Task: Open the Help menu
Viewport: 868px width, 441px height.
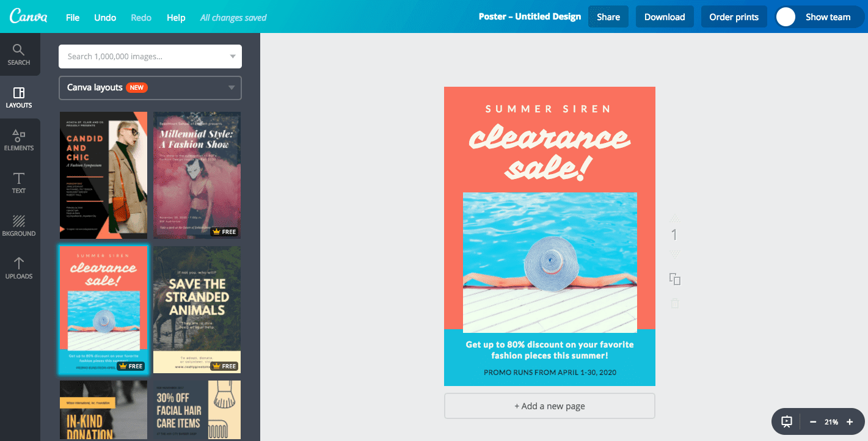Action: [176, 17]
